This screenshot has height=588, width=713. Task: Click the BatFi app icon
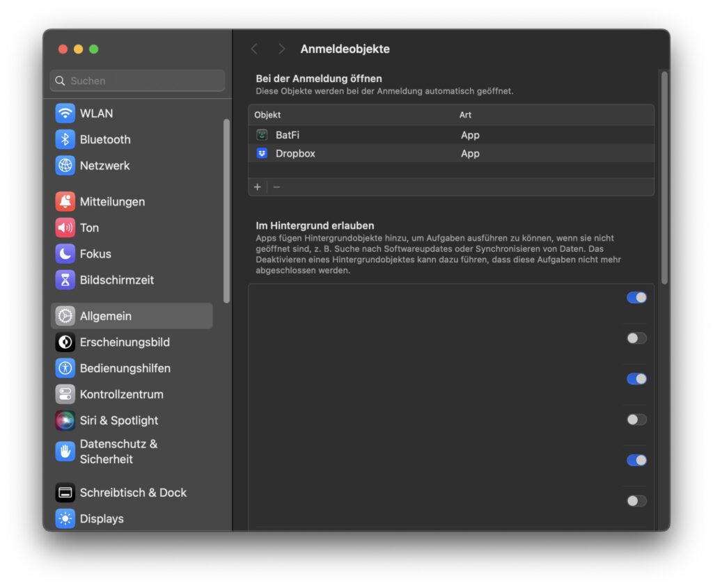[x=261, y=134]
